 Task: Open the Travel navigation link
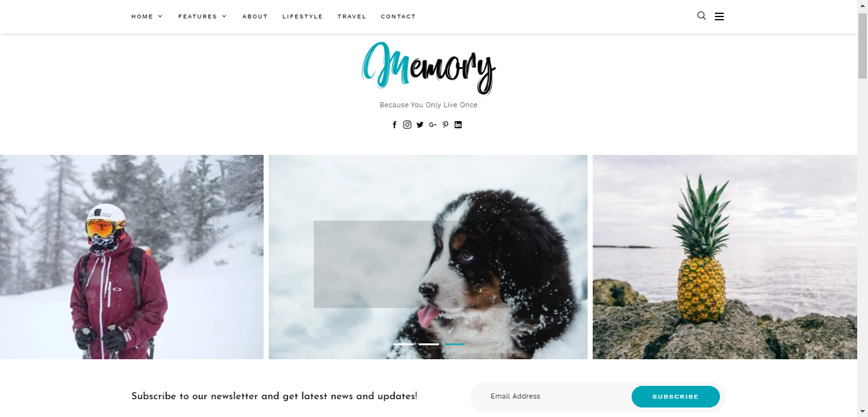[x=352, y=17]
